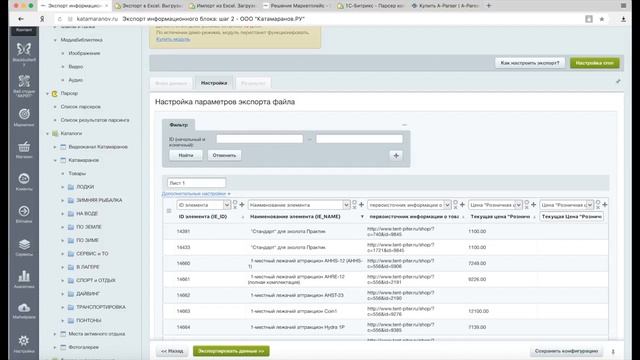Click the table row-settings menu icon

click(x=169, y=211)
